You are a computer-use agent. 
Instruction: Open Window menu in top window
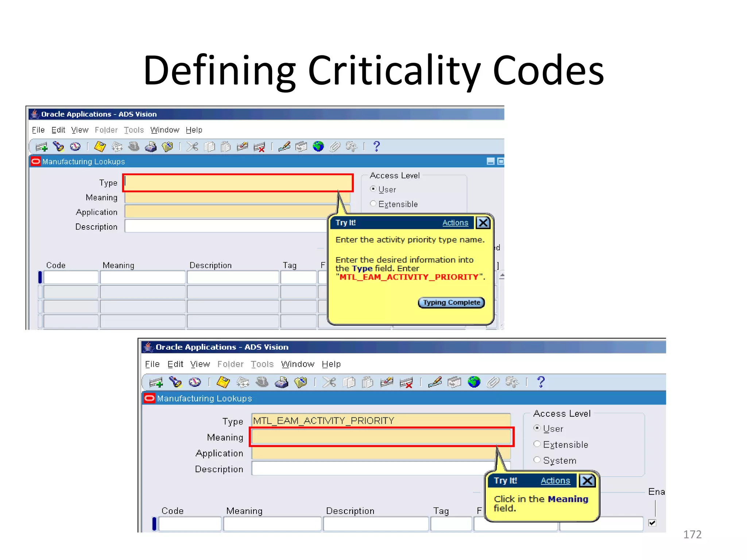pyautogui.click(x=165, y=130)
